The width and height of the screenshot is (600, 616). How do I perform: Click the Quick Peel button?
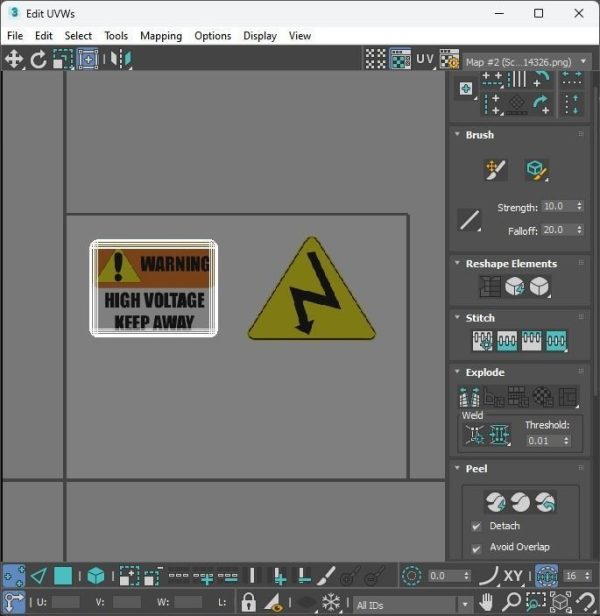pyautogui.click(x=495, y=502)
